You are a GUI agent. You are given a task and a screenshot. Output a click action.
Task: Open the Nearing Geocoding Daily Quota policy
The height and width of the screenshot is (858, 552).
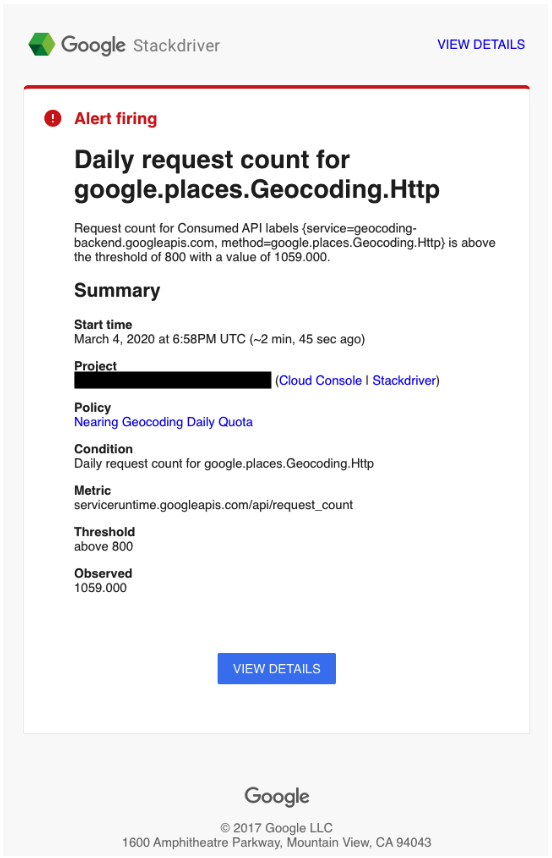point(164,422)
